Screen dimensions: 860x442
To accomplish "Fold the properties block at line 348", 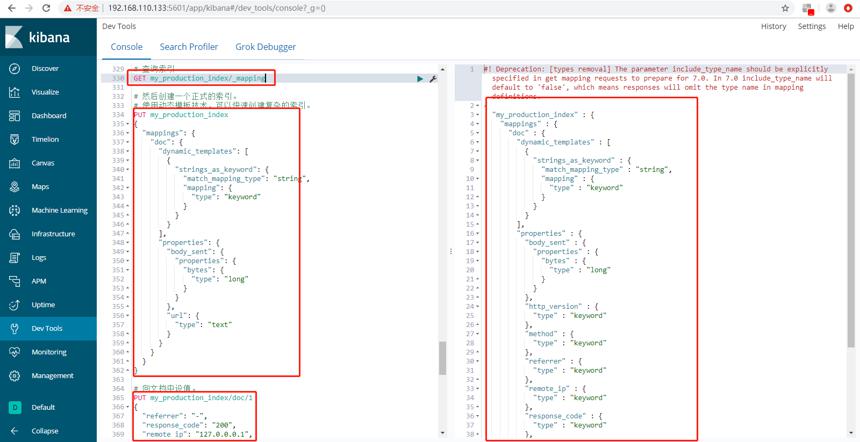I will point(128,242).
